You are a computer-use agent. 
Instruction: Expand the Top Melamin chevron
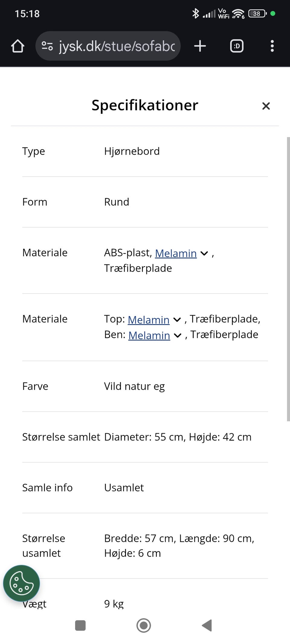point(177,320)
